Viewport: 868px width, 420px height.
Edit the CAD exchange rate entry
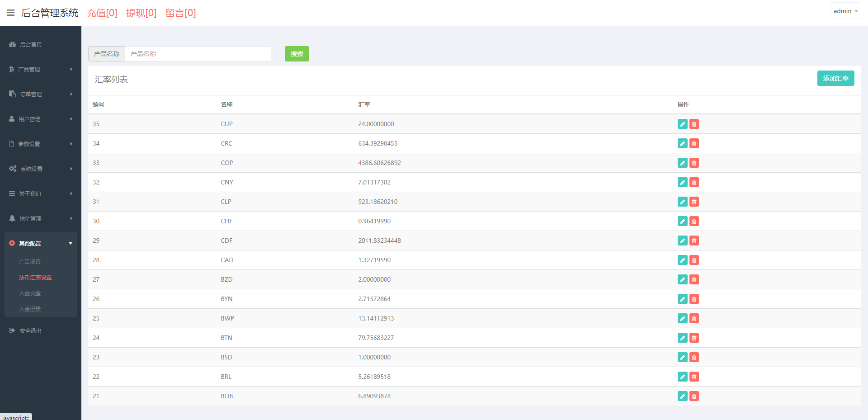pos(682,260)
